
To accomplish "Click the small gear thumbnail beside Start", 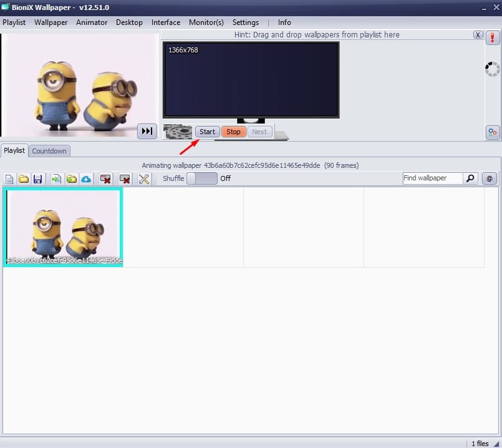I will click(178, 132).
